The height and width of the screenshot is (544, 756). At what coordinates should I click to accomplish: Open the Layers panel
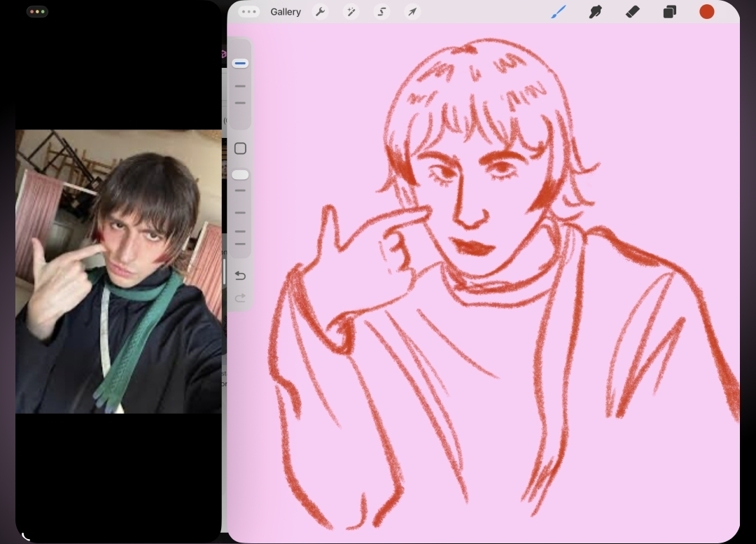(669, 12)
